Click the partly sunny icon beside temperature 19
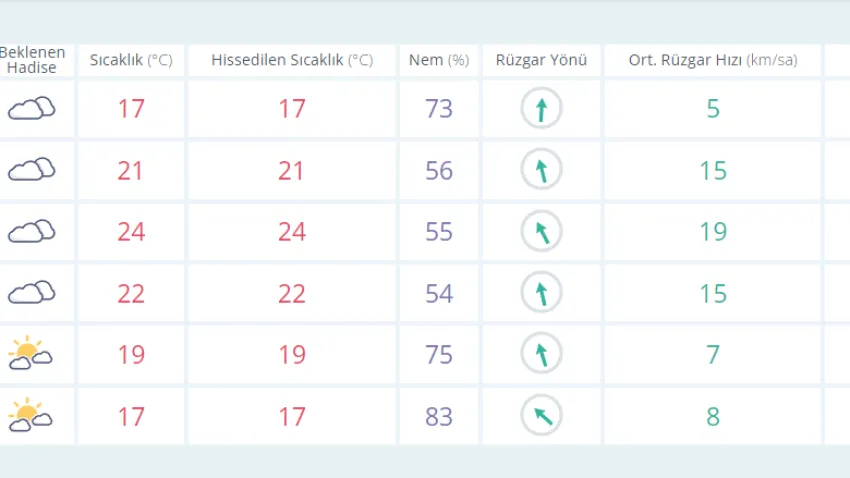Screen dimensions: 850x478 [x=30, y=354]
